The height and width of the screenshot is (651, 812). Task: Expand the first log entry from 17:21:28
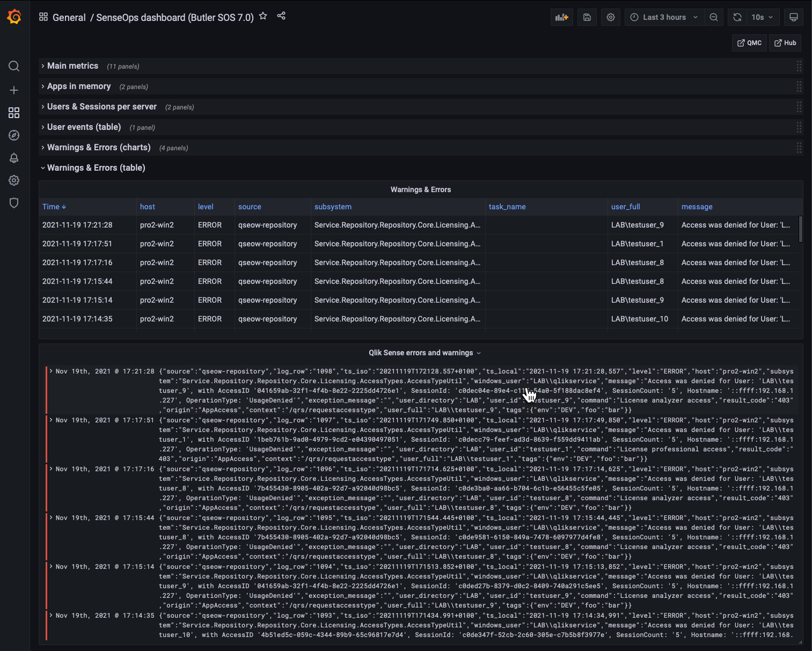coord(50,370)
